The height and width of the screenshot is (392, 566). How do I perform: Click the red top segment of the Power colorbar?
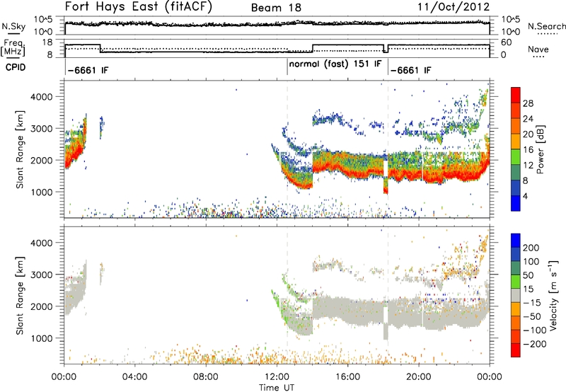coord(516,95)
